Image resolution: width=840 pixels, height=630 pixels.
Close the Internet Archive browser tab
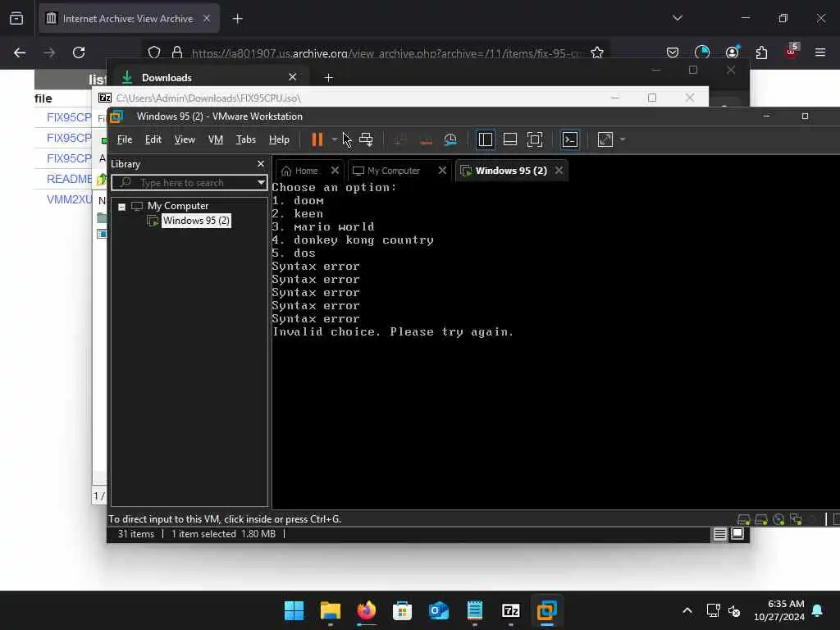[207, 19]
